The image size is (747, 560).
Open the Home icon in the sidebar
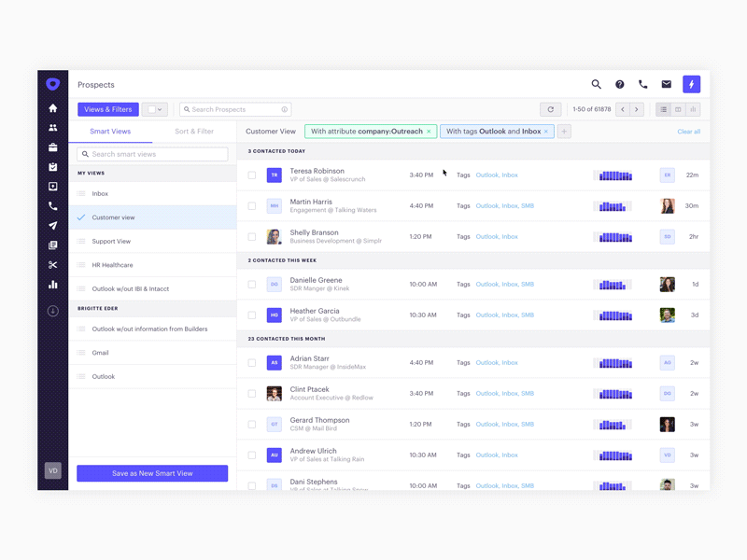pos(53,108)
